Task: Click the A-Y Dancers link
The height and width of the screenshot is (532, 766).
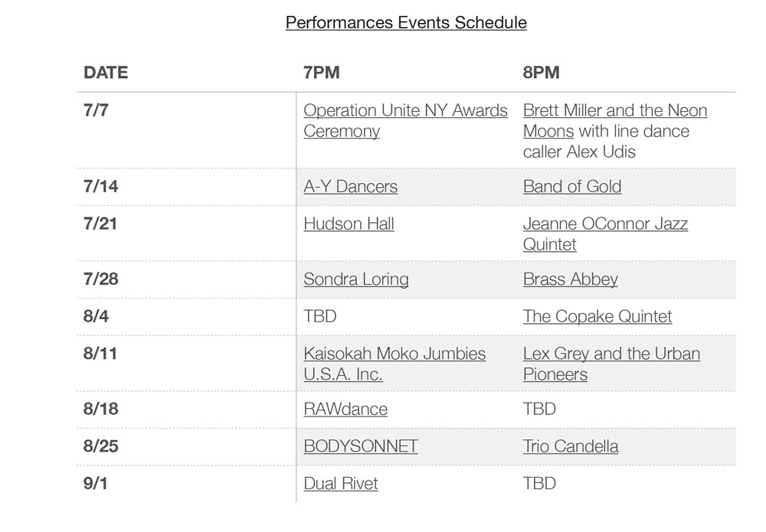Action: tap(350, 187)
